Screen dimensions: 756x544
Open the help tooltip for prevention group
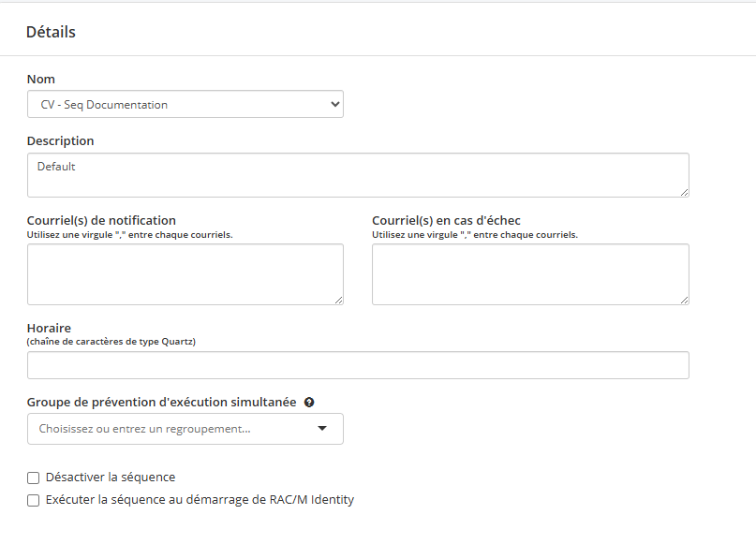[x=310, y=402]
